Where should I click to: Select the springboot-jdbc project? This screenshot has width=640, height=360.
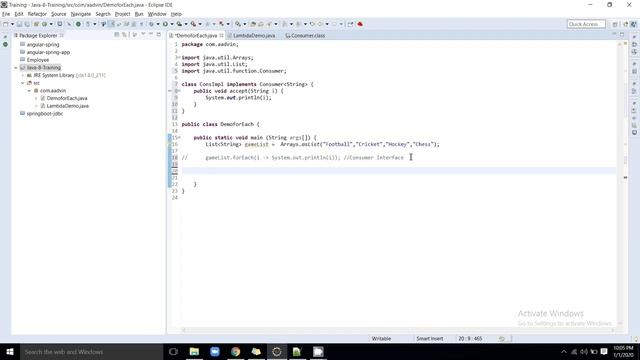click(45, 114)
